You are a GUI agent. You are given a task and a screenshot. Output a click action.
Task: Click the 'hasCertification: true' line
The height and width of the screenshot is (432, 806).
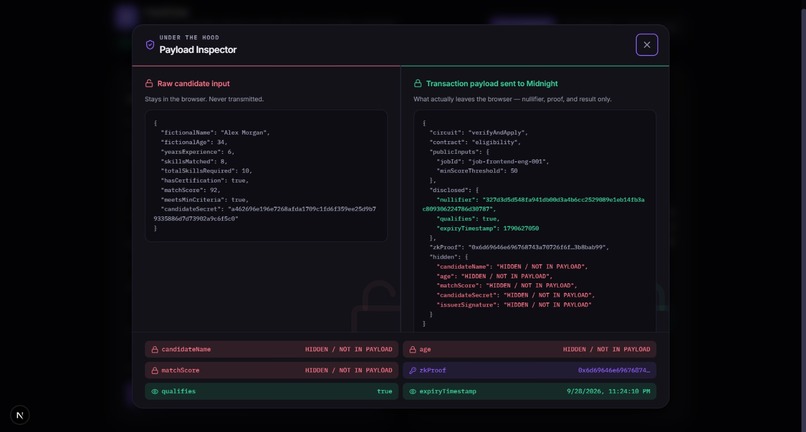[205, 181]
